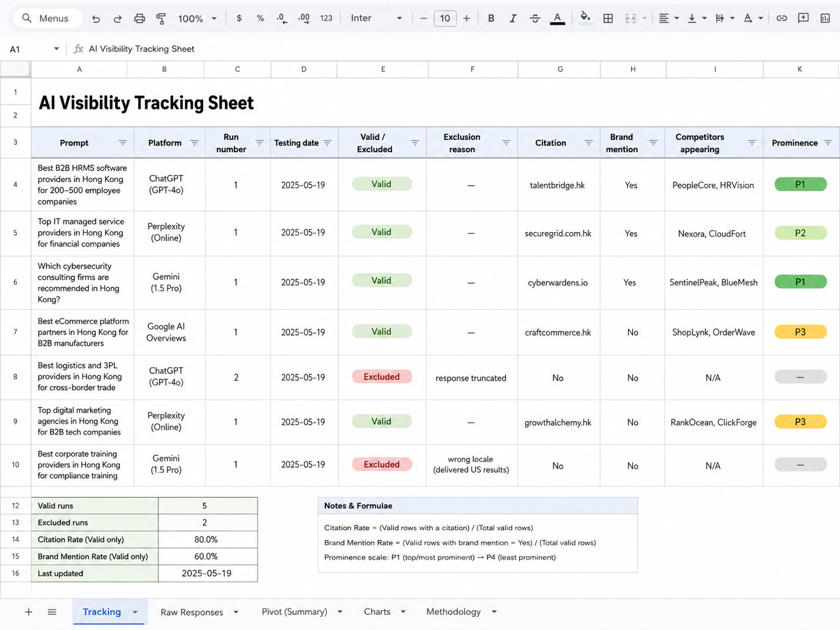Open the text color picker
Screen dimensions: 840x630
click(x=557, y=19)
